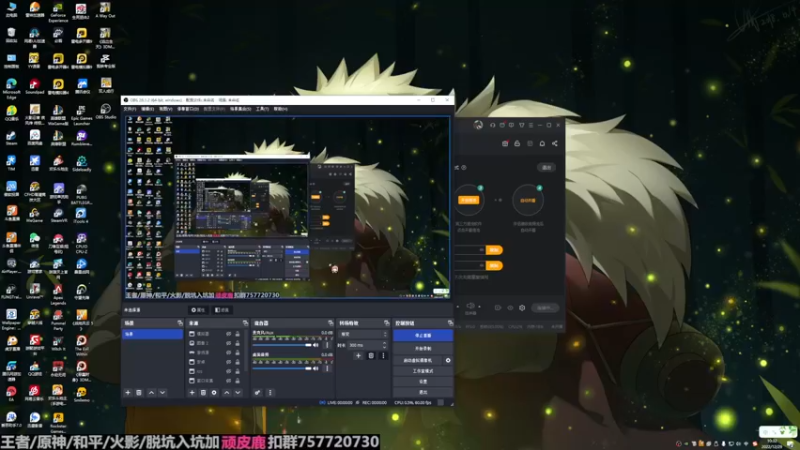Open the Steam desktop icon
The height and width of the screenshot is (450, 800).
[11, 138]
